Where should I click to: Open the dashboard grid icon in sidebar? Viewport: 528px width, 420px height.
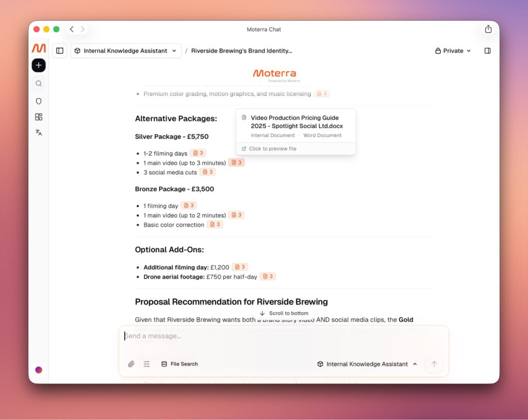pos(39,117)
